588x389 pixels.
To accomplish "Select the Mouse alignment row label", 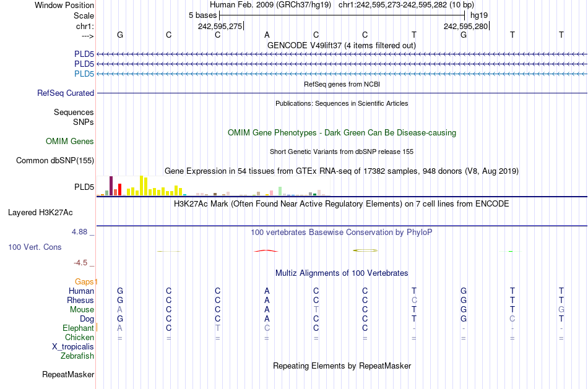I will pos(82,310).
